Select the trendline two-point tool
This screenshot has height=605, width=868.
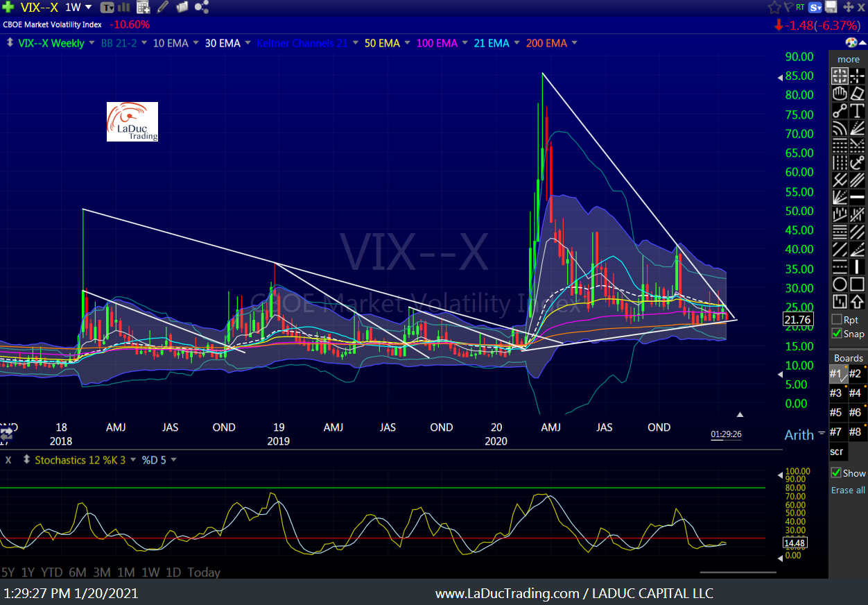tap(840, 110)
